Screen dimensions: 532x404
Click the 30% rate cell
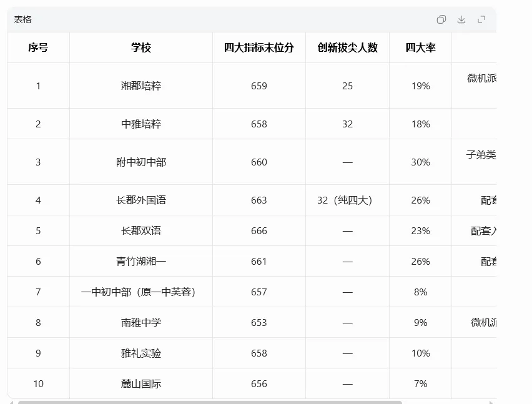click(420, 162)
